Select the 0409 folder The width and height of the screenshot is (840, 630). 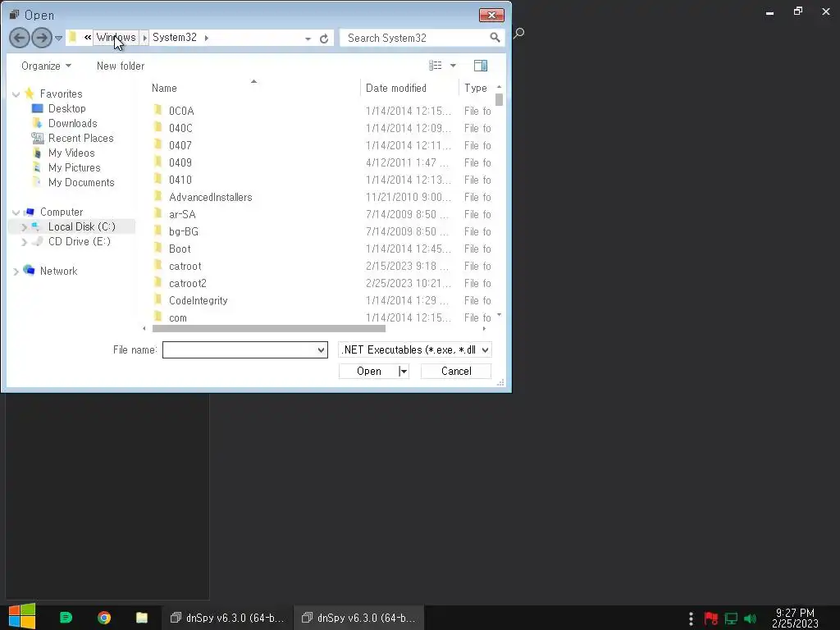coord(180,162)
